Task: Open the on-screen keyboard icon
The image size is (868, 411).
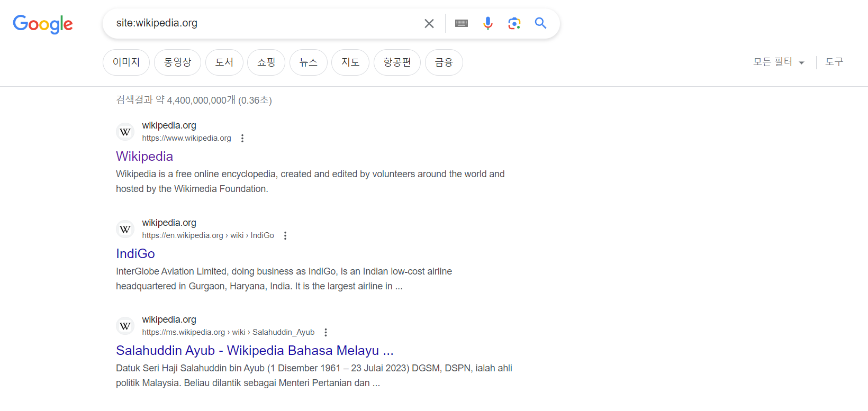Action: 462,23
